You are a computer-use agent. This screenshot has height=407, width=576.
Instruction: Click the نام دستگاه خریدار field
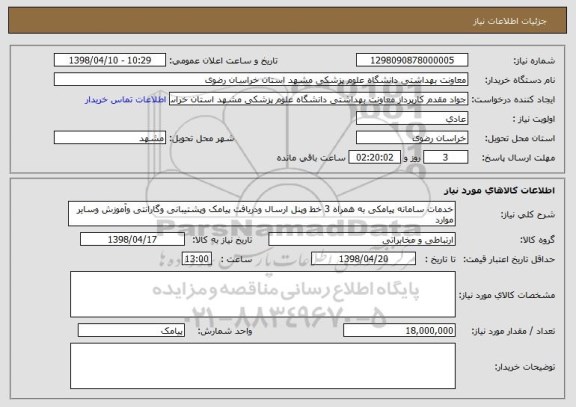[261, 80]
